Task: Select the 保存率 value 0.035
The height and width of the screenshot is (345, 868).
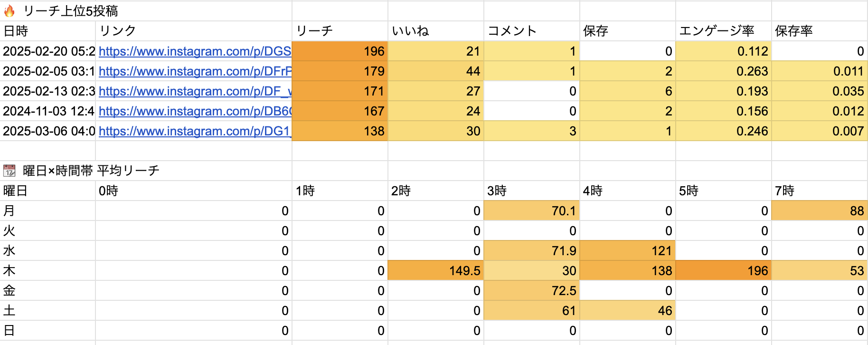Action: (x=819, y=91)
